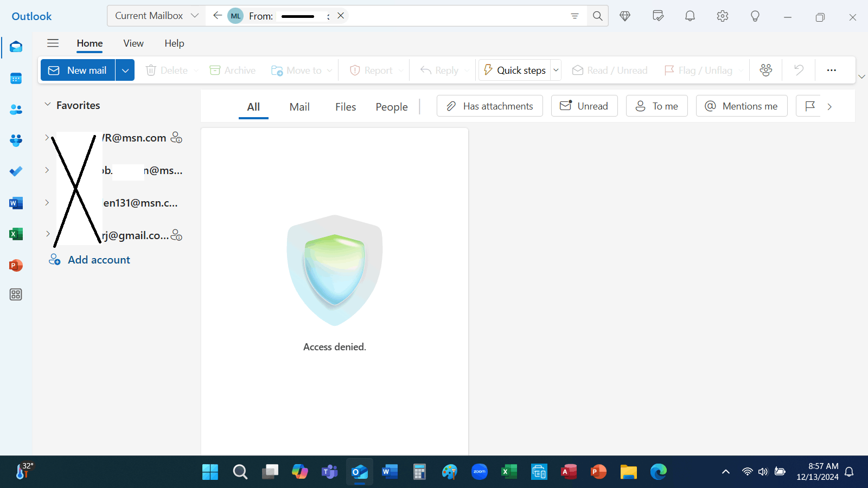
Task: Open the More apps grid icon
Action: [16, 294]
